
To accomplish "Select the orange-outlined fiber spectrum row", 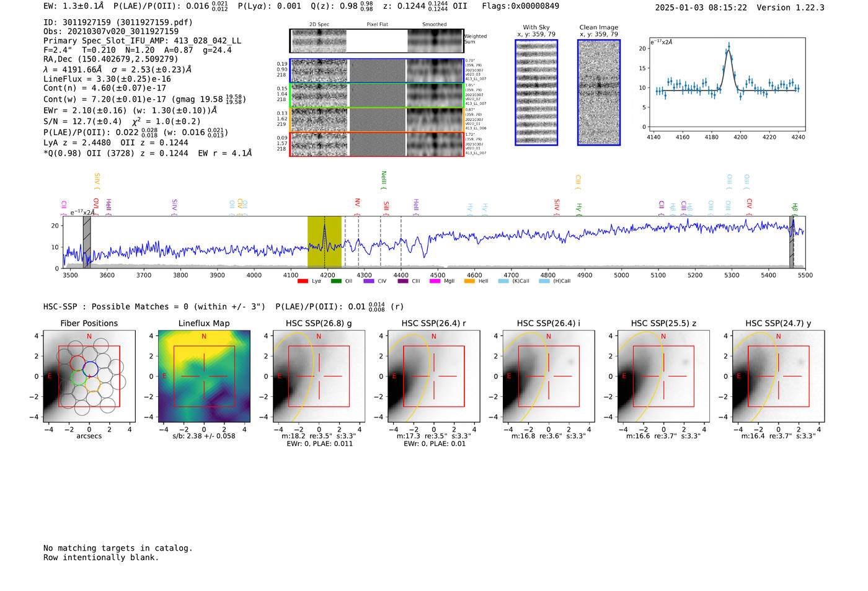I will 377,120.
